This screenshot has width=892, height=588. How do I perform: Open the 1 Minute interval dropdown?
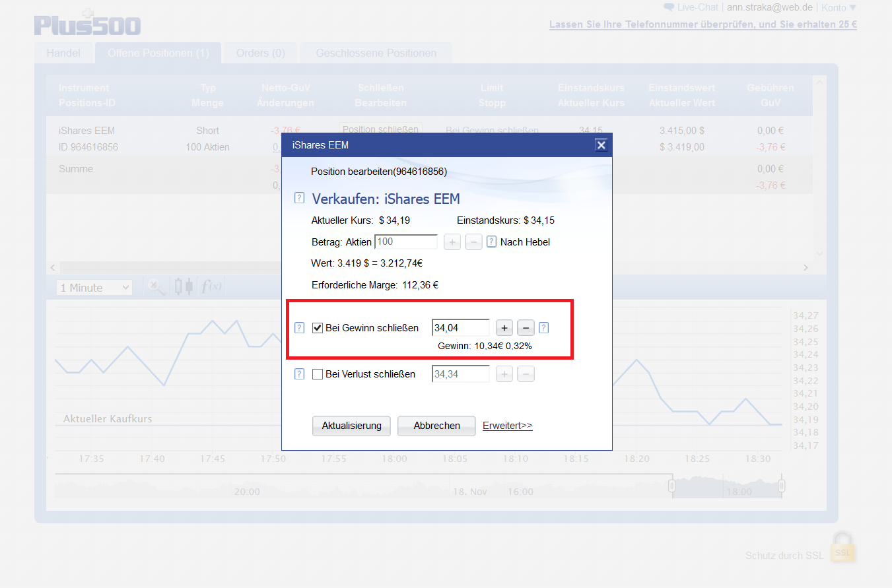(94, 288)
